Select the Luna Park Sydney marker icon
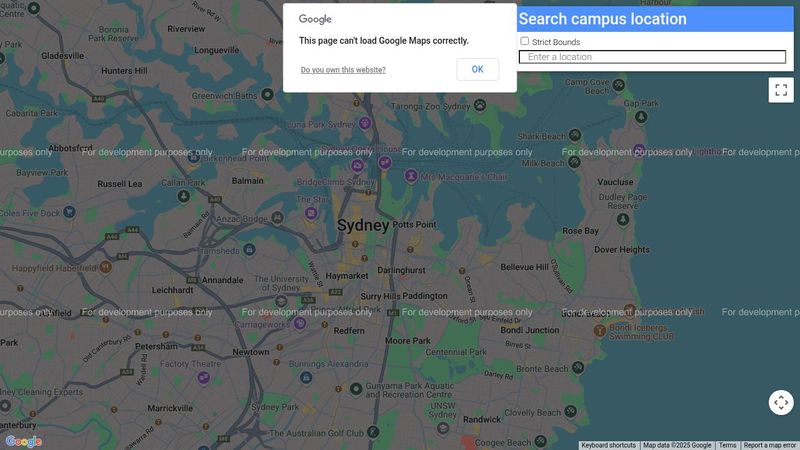Image resolution: width=800 pixels, height=450 pixels. (365, 123)
